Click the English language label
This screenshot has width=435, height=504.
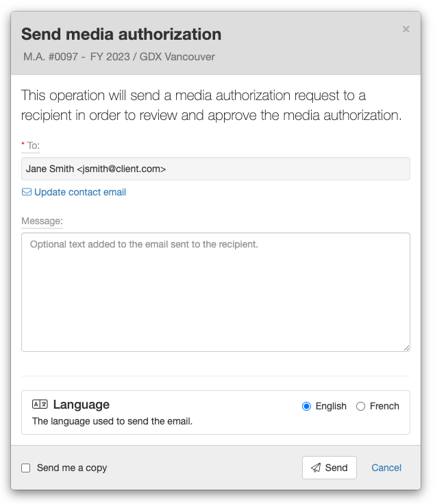click(331, 406)
